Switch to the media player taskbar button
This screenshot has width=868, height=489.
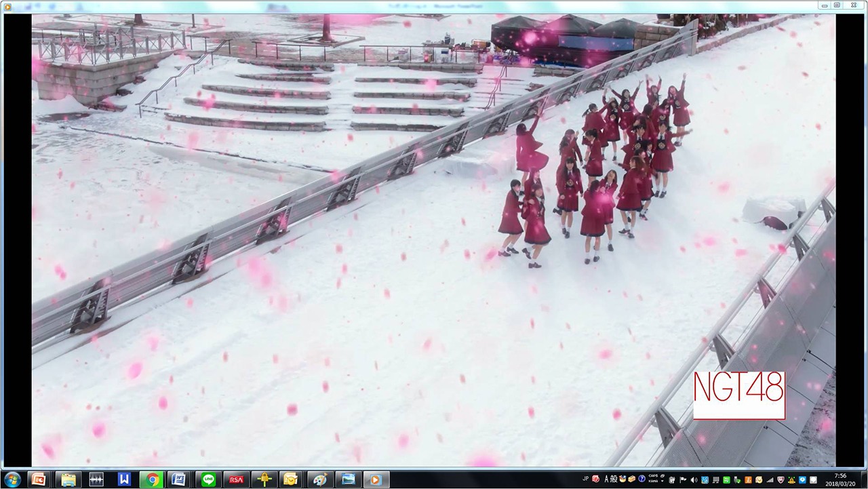(x=376, y=480)
